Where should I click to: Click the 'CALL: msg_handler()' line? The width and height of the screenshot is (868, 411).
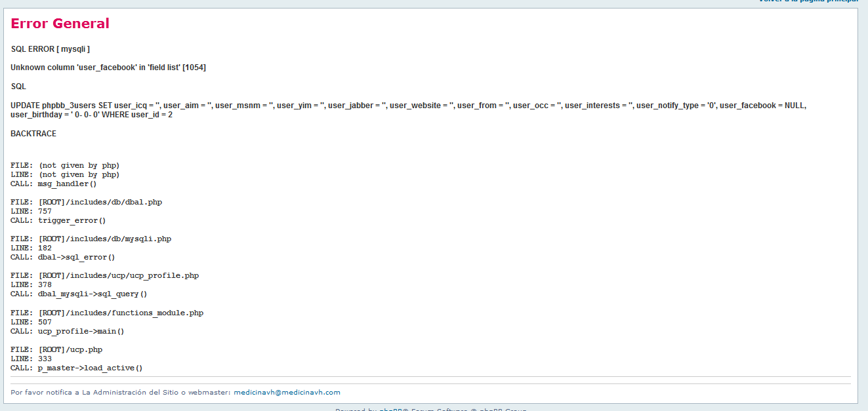(x=53, y=184)
